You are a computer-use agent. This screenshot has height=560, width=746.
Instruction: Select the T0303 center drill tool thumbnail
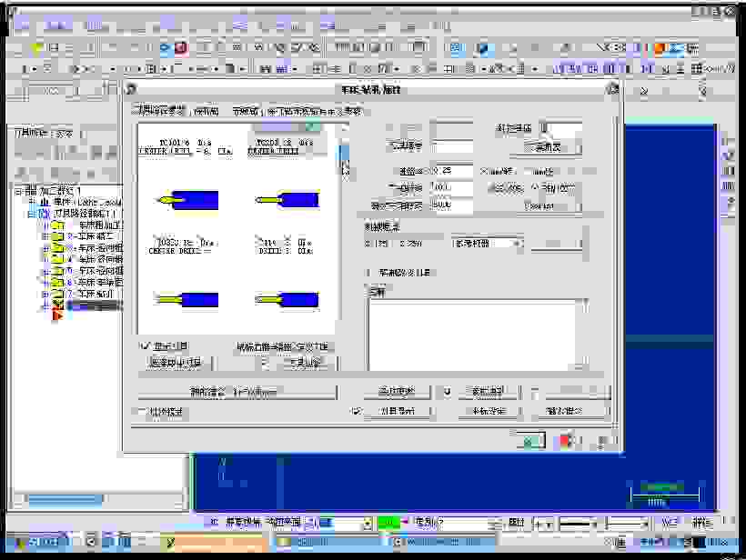pyautogui.click(x=186, y=299)
